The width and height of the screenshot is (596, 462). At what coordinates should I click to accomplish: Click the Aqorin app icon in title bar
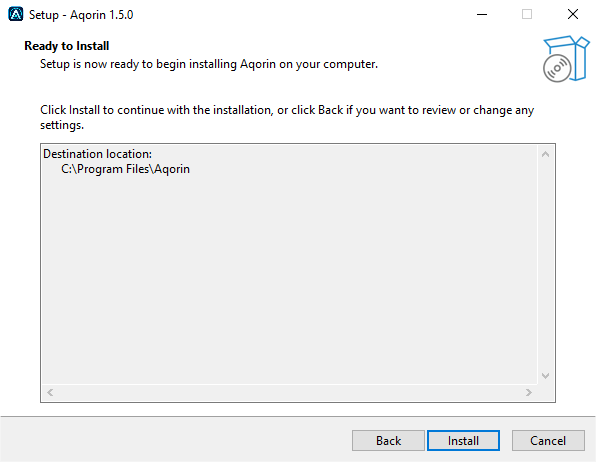point(16,14)
